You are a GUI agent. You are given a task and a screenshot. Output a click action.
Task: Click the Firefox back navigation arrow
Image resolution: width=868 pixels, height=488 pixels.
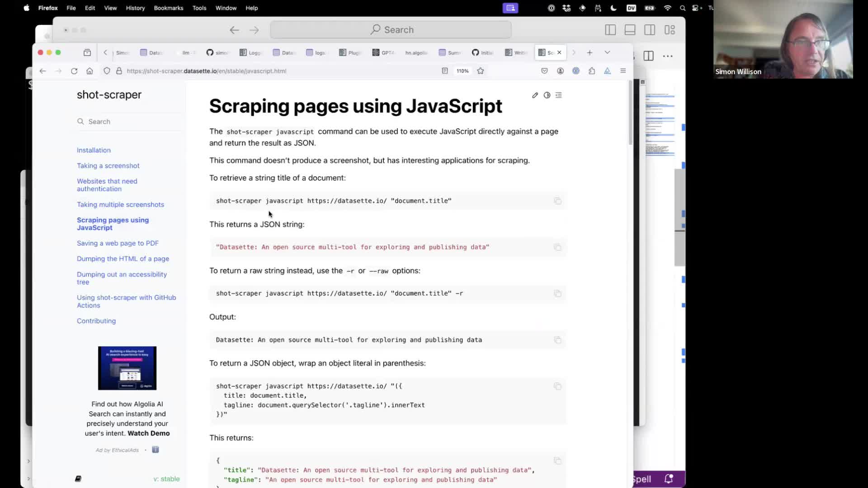[x=42, y=71]
